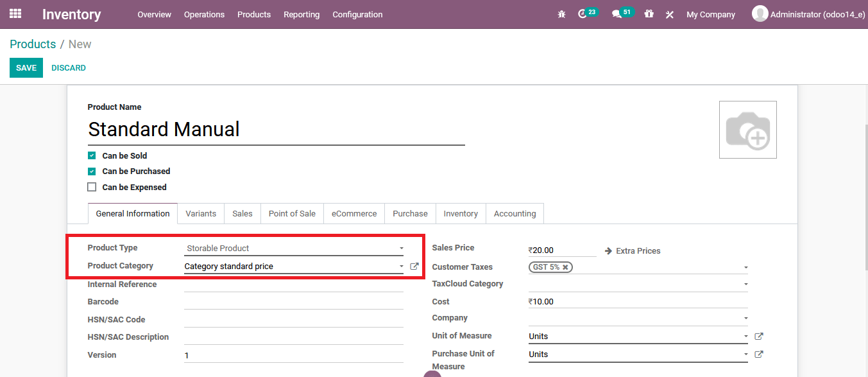This screenshot has width=868, height=377.
Task: Expand the Product Type dropdown
Action: pyautogui.click(x=402, y=248)
